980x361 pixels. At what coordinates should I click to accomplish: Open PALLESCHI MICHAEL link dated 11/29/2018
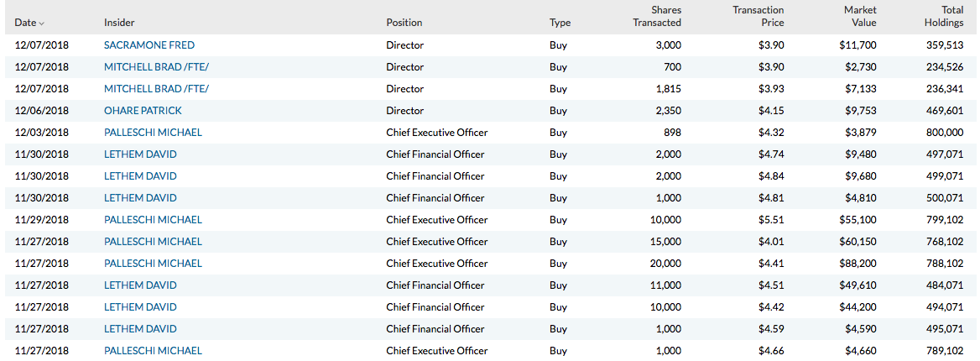pyautogui.click(x=153, y=220)
